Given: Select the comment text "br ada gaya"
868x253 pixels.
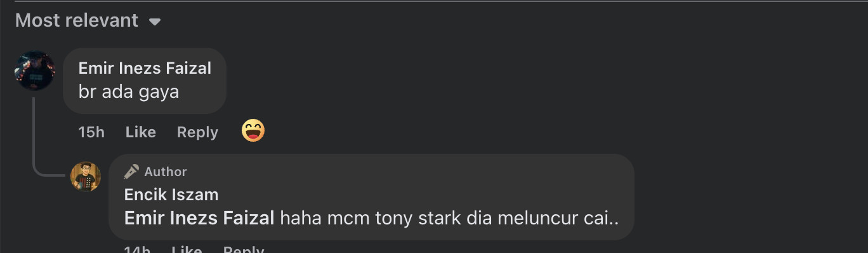Looking at the screenshot, I should tap(129, 92).
